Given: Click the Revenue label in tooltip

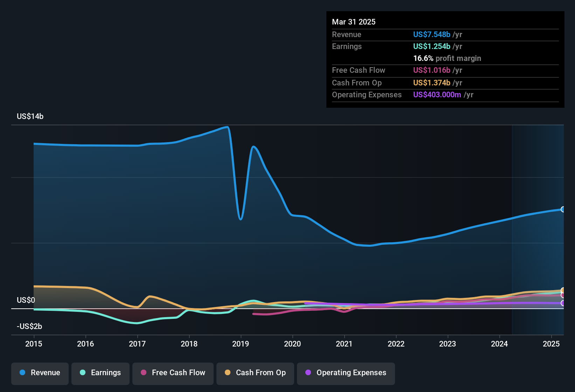Looking at the screenshot, I should click(347, 34).
